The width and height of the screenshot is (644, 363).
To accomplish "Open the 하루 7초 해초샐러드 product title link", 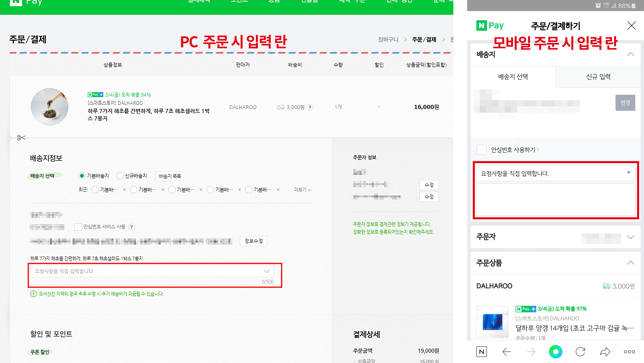I will coord(149,115).
